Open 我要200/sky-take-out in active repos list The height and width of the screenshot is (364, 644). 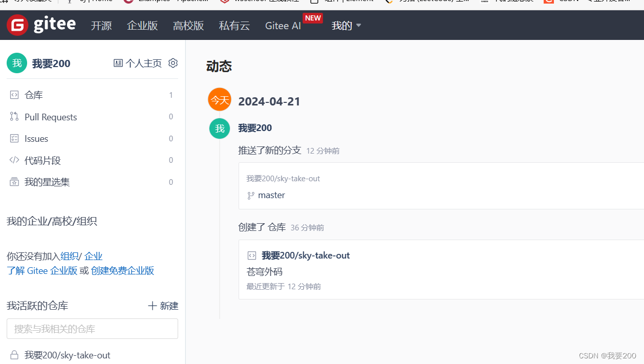(68, 355)
